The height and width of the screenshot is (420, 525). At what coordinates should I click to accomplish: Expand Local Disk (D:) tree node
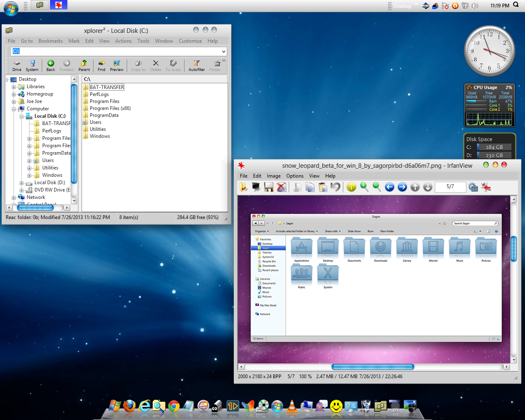(21, 183)
